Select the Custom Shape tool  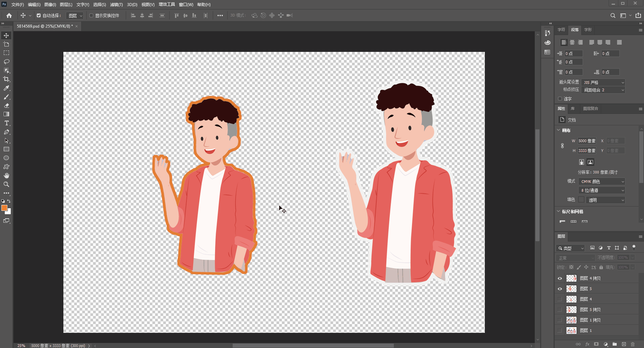[6, 167]
